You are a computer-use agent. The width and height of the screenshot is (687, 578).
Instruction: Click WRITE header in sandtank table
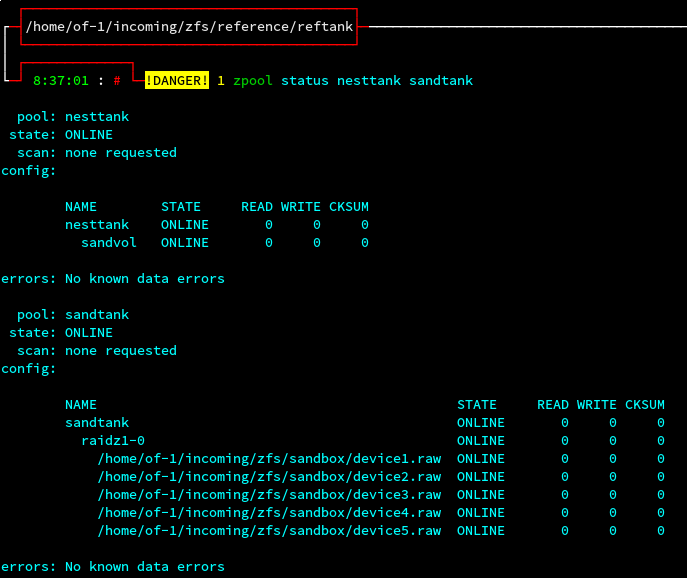[x=597, y=405]
